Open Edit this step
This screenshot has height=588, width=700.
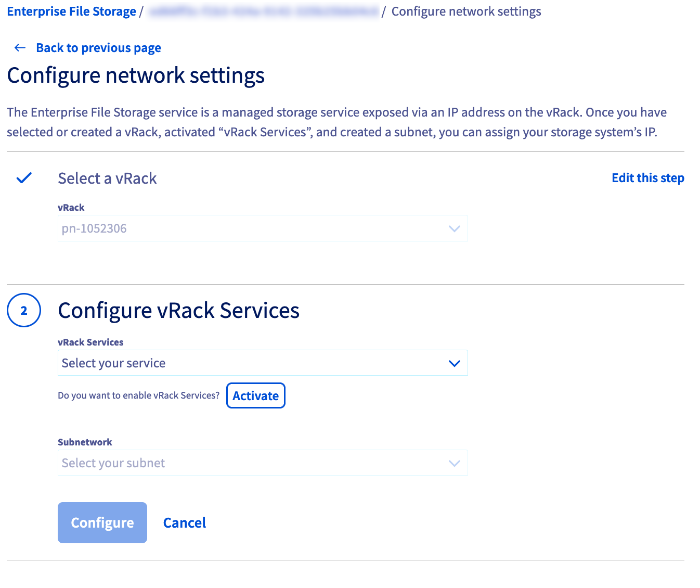tap(647, 177)
